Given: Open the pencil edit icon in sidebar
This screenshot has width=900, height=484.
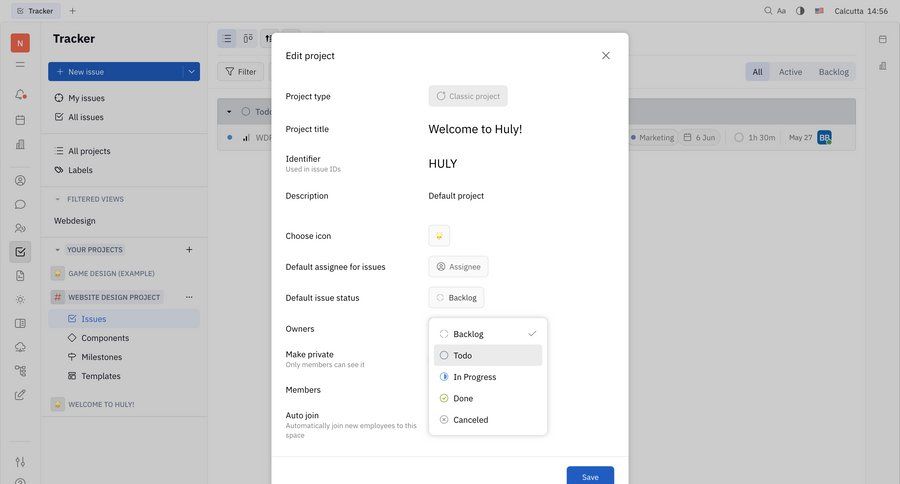Looking at the screenshot, I should click(x=20, y=395).
